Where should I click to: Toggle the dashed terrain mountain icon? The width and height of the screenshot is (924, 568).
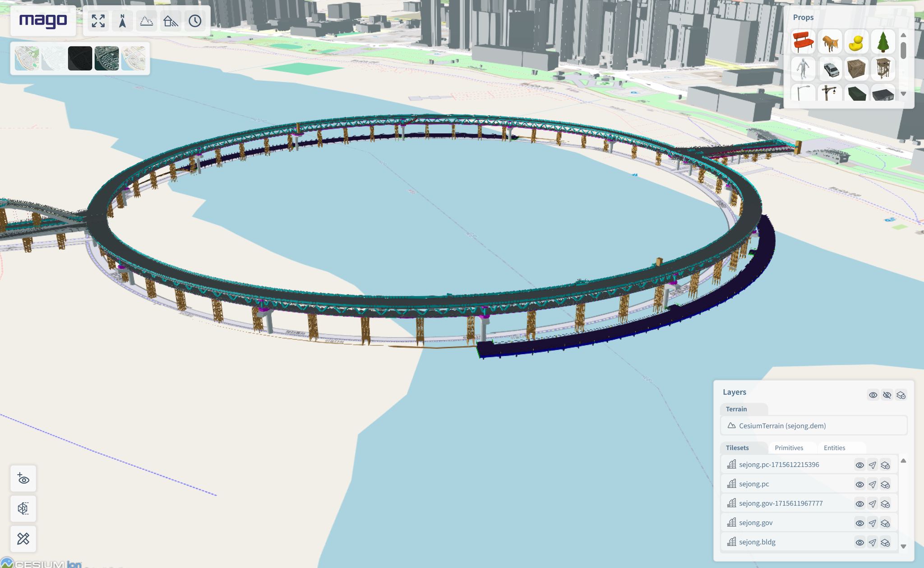tap(147, 21)
